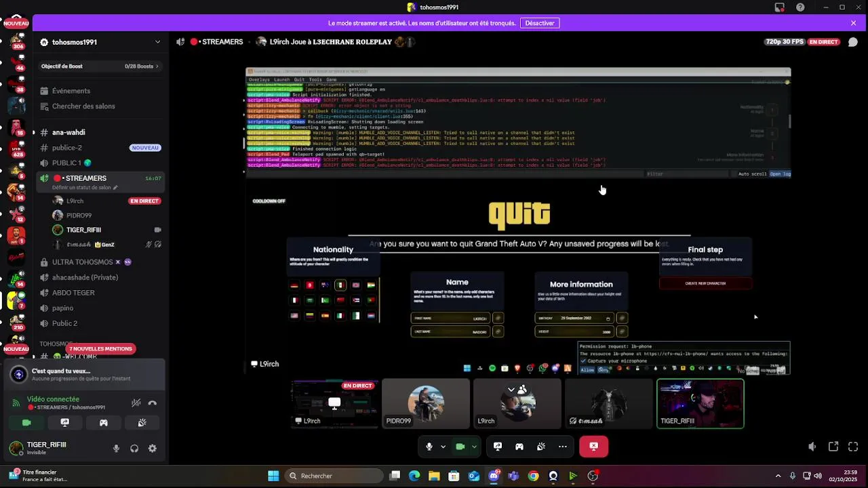Share your screen from the call control bar
This screenshot has height=488, width=868.
click(x=498, y=447)
